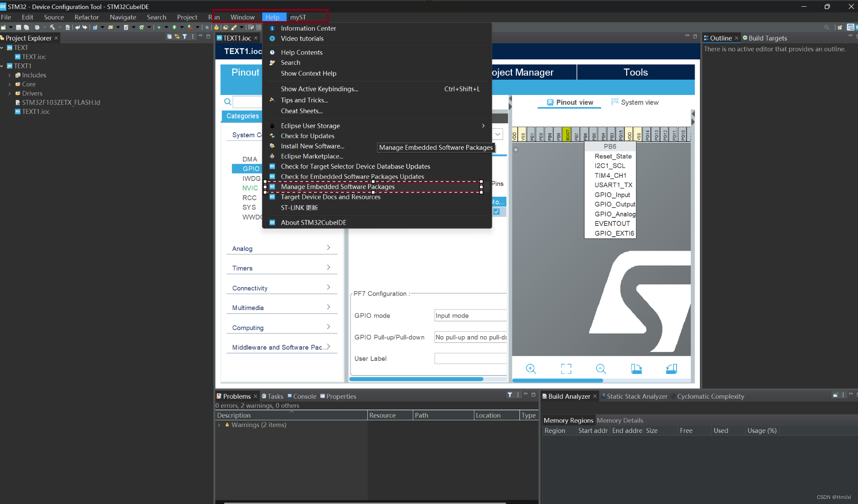Choose Check for Updates
Viewport: 858px width, 504px height.
(377, 136)
